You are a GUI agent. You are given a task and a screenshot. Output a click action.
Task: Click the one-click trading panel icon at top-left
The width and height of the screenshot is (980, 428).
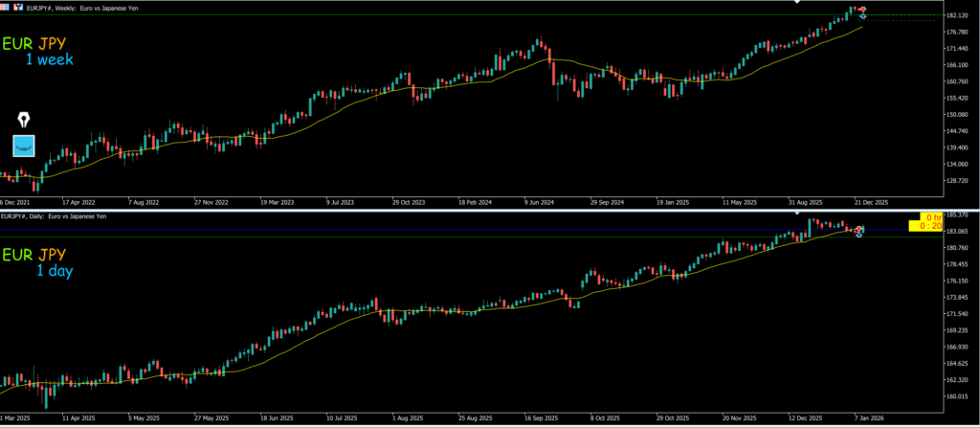[x=7, y=7]
